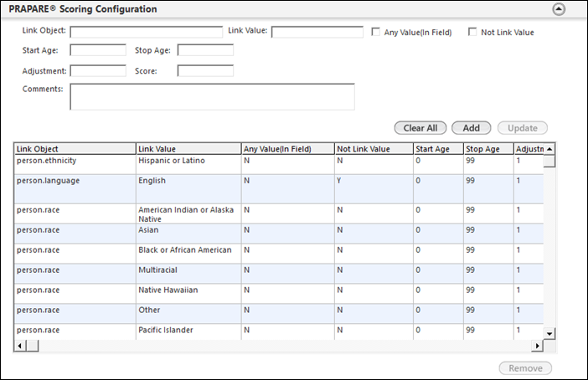588x380 pixels.
Task: Click the vertical scrollbar thumb
Action: click(549, 161)
